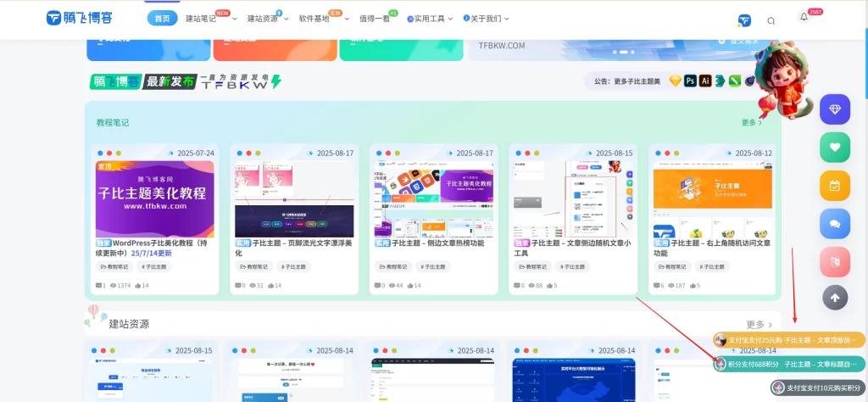868x402 pixels.
Task: Click the Photoshop Ps icon
Action: tap(690, 81)
